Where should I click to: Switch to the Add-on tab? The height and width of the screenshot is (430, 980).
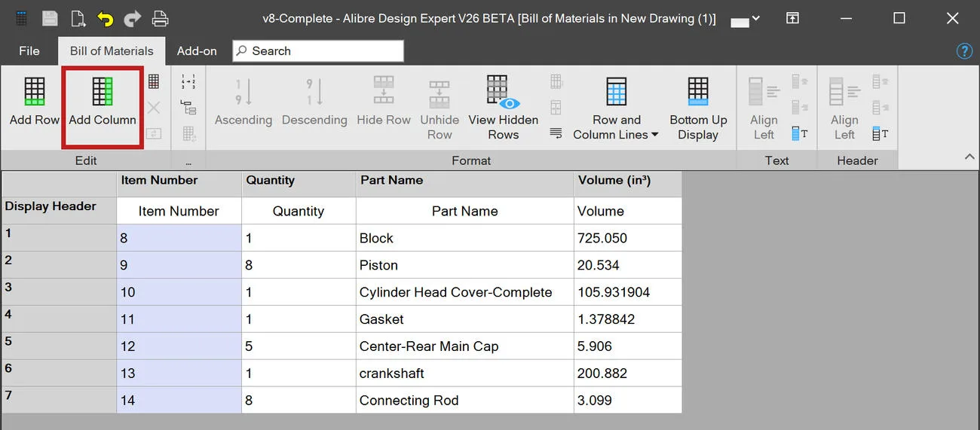click(197, 51)
